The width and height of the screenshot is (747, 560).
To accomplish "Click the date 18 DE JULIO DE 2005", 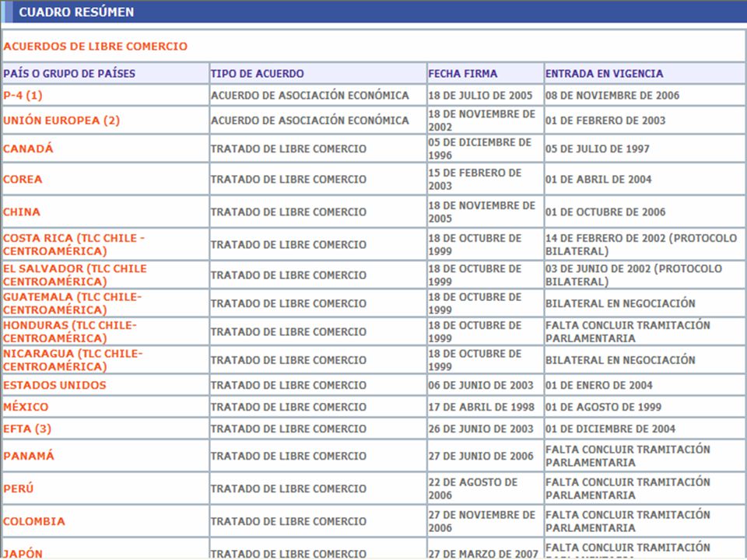I will (480, 95).
